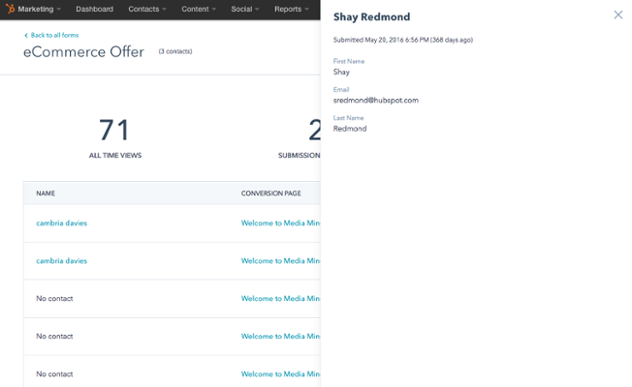The height and width of the screenshot is (387, 632).
Task: Open the Marketing dropdown menu
Action: [x=39, y=9]
